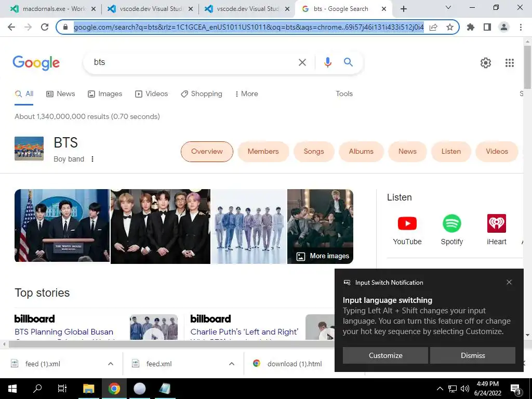Open Chrome side panel icon
The height and width of the screenshot is (399, 532).
click(487, 27)
